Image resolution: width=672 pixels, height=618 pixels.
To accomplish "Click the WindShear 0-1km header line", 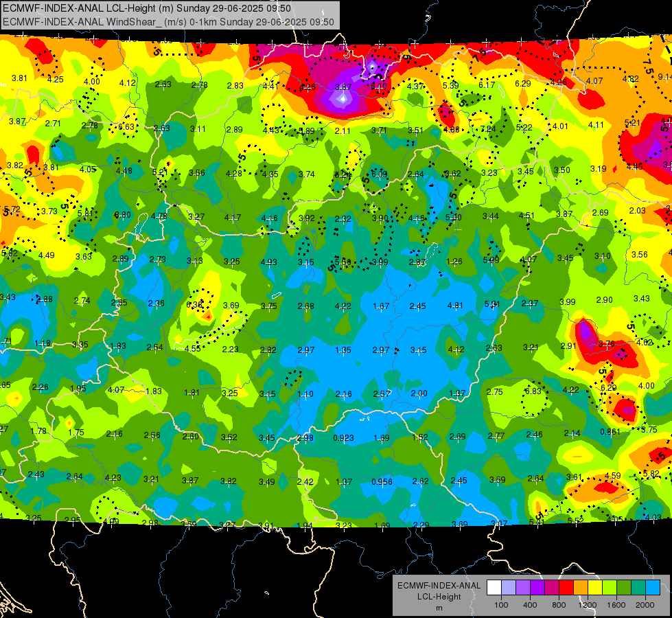I will point(168,22).
